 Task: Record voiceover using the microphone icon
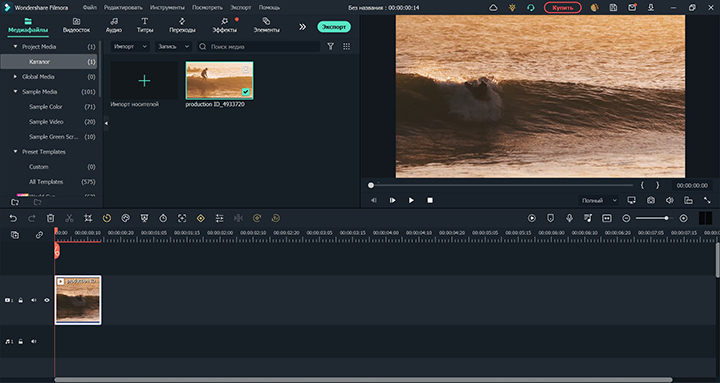[x=569, y=219]
